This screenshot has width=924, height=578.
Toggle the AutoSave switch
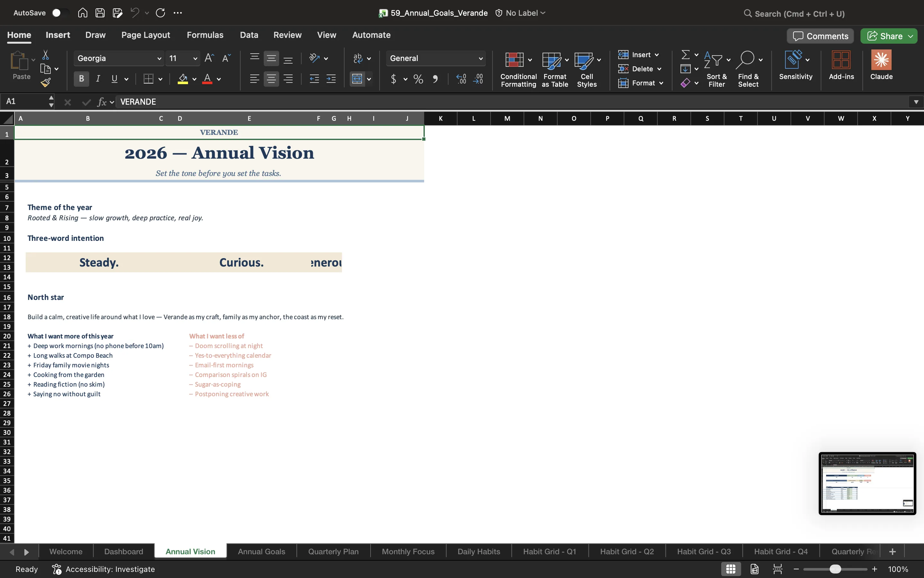tap(60, 13)
